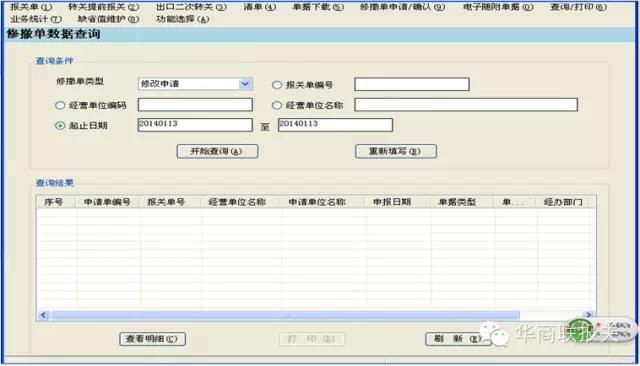Expand the 修撤单类型 dropdown arrow
The width and height of the screenshot is (640, 366).
[x=245, y=84]
